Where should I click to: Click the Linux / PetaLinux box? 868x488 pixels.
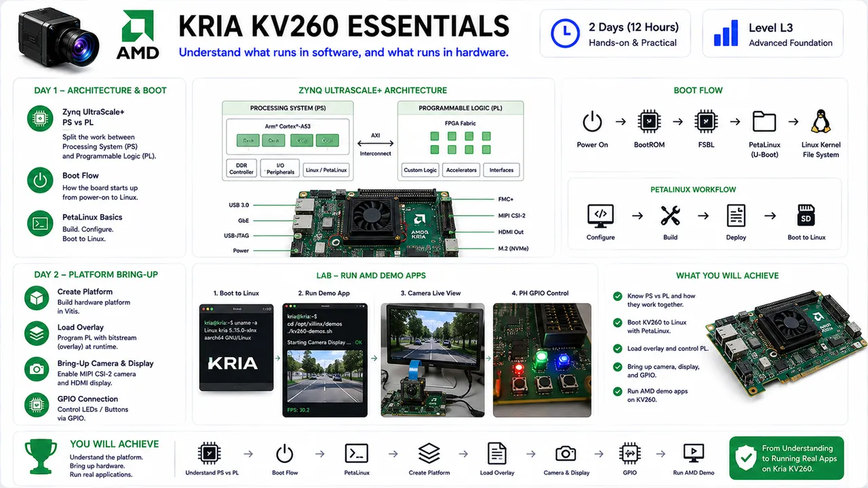pos(326,170)
